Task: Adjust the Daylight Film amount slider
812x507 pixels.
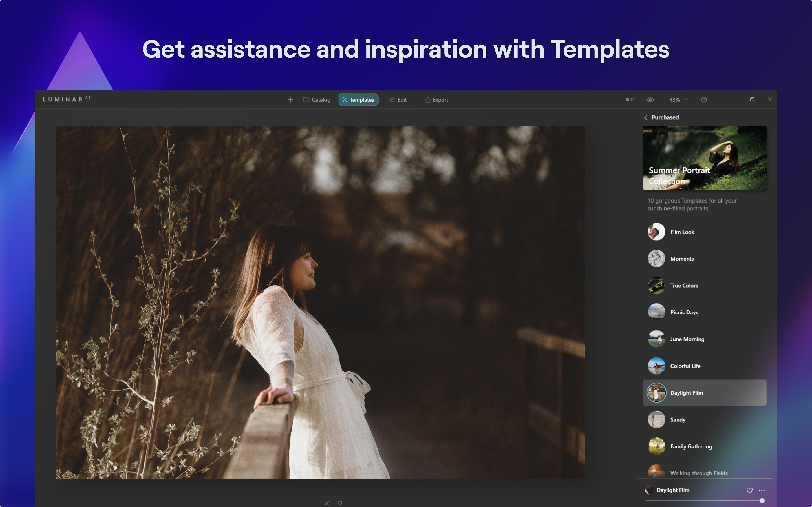Action: pyautogui.click(x=762, y=501)
